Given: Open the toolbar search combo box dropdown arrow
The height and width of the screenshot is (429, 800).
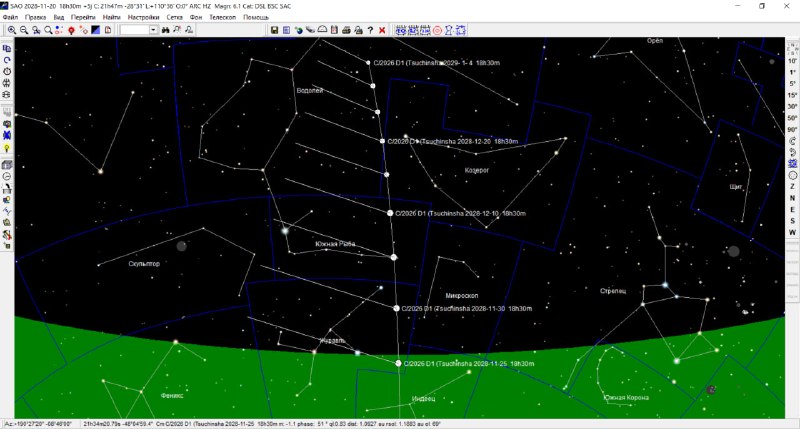Looking at the screenshot, I should [x=153, y=30].
